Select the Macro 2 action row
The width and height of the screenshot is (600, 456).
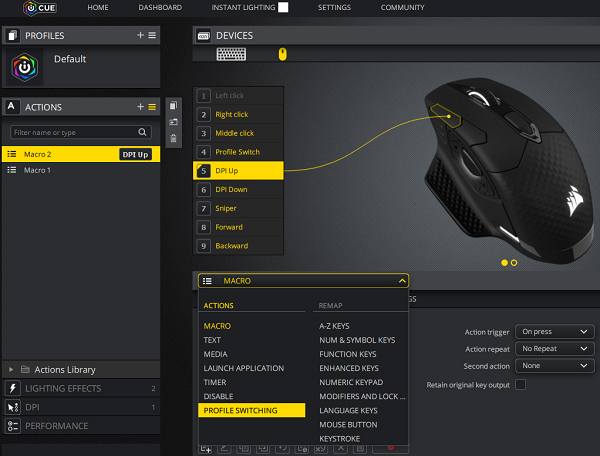[x=81, y=154]
